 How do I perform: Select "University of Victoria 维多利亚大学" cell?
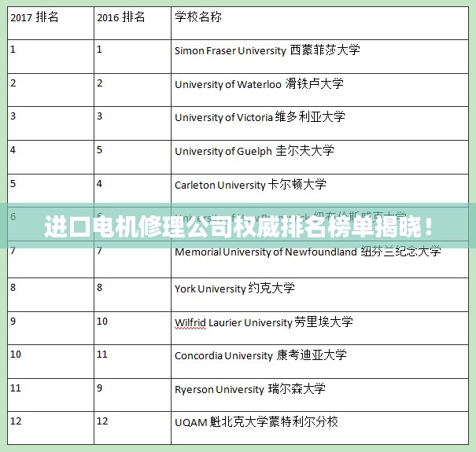click(320, 123)
